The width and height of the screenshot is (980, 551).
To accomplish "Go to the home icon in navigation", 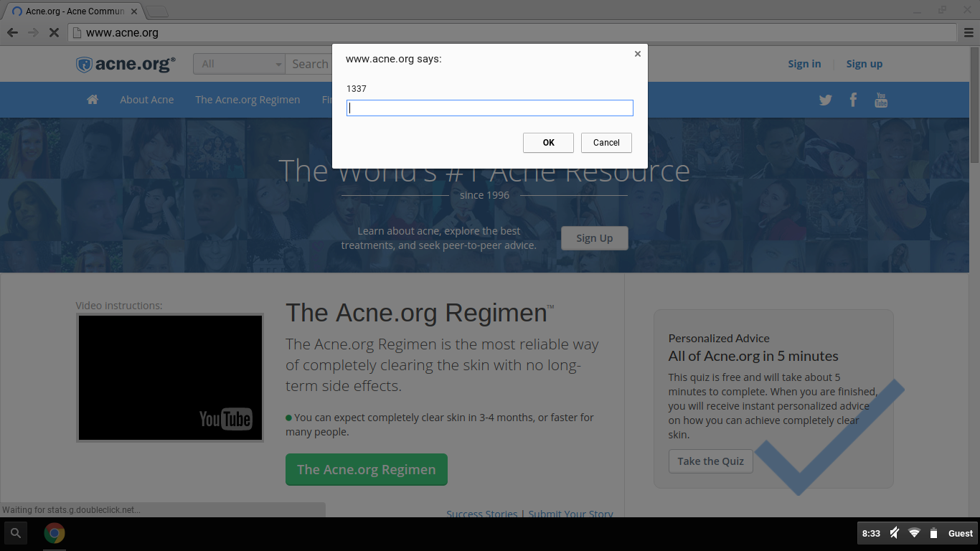I will 93,100.
